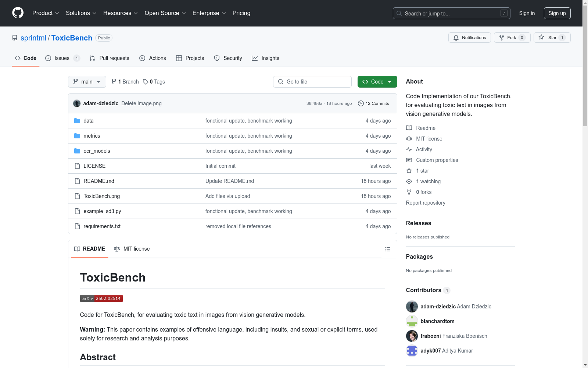Click the README.md file icon

click(x=77, y=181)
